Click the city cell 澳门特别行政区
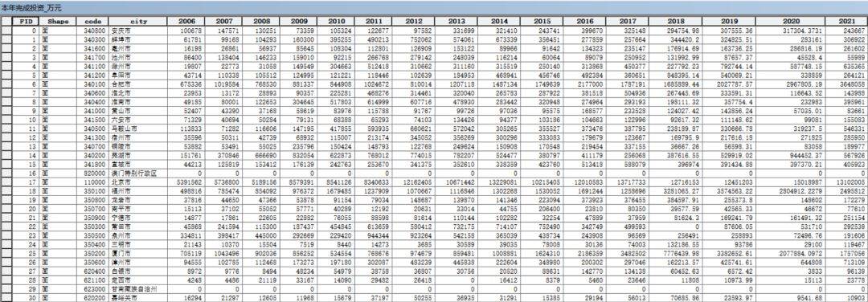The height and width of the screenshot is (302, 868). pyautogui.click(x=138, y=173)
